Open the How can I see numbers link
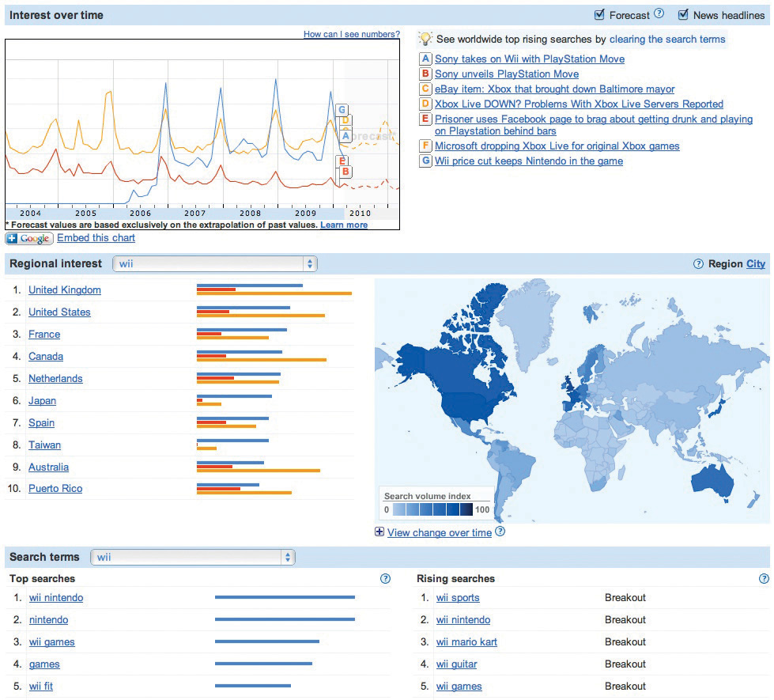Image resolution: width=774 pixels, height=700 pixels. (351, 34)
